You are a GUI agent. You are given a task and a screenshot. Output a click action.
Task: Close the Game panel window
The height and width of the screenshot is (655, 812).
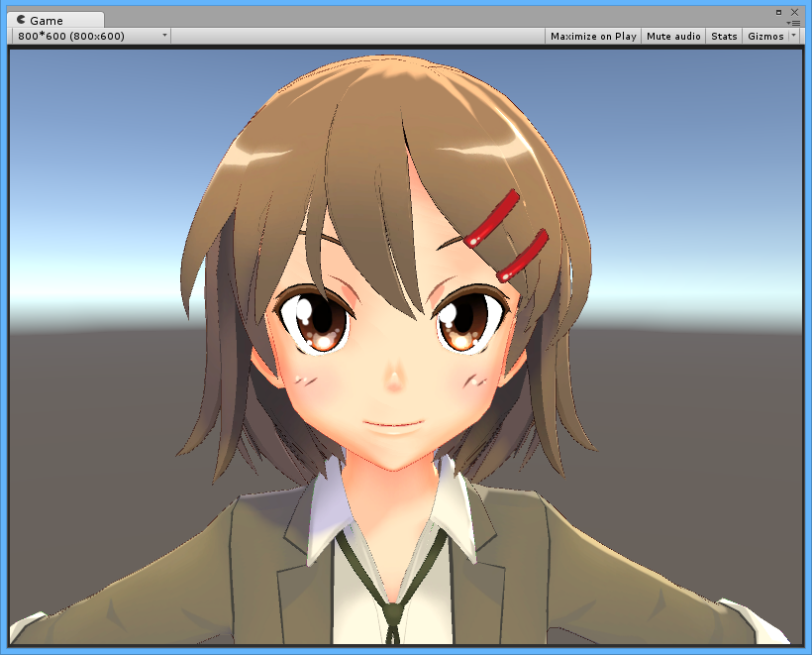coord(794,11)
